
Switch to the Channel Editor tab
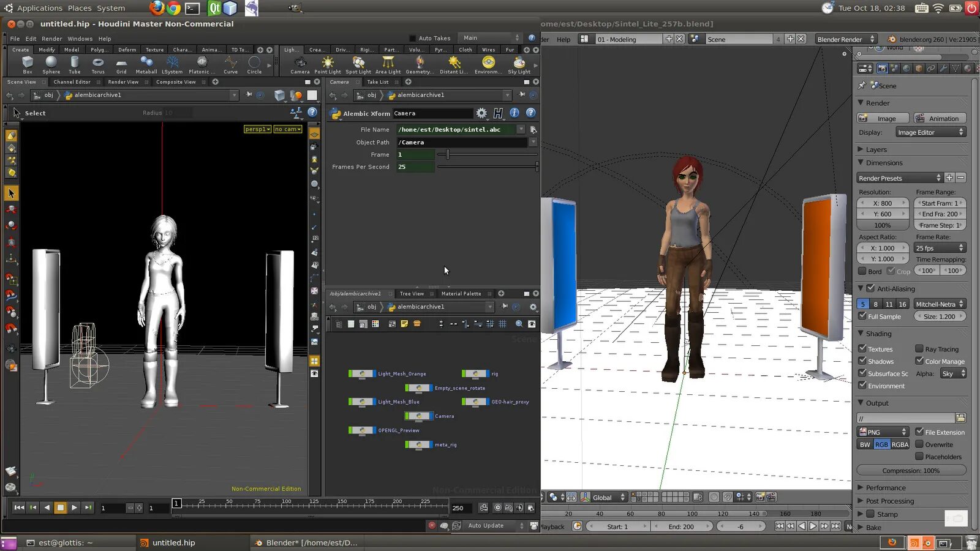[72, 82]
